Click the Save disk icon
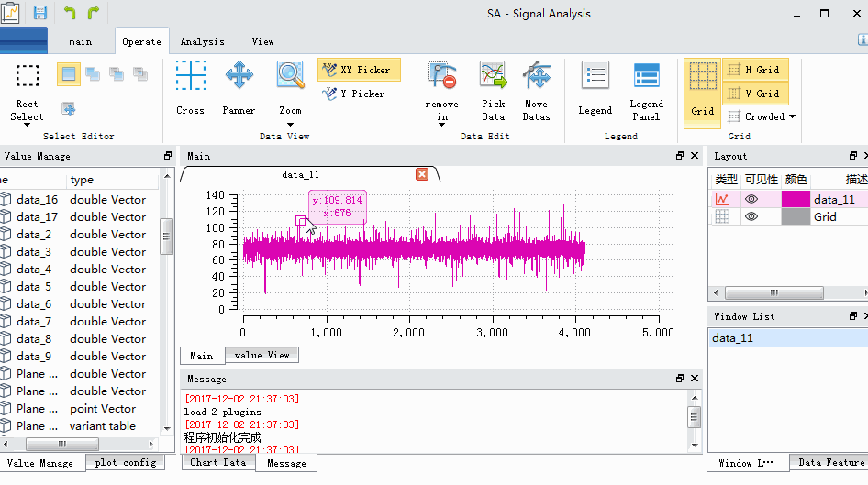The image size is (868, 485). click(x=40, y=12)
